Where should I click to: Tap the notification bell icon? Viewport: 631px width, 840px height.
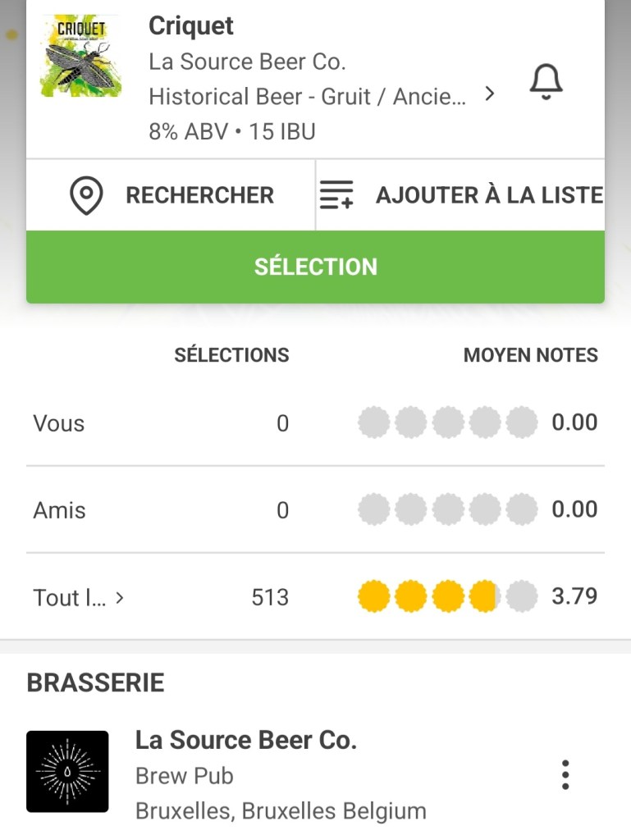(x=546, y=82)
